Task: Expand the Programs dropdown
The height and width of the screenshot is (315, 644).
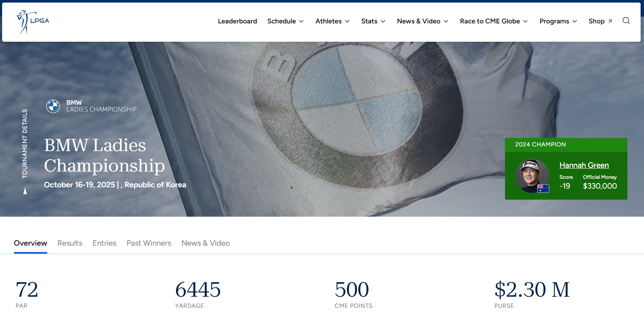Action: 558,21
